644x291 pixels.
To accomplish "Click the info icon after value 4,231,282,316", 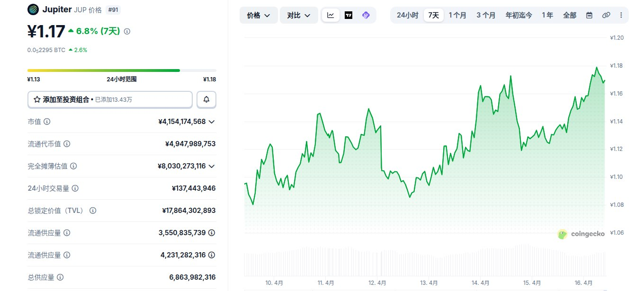I will coord(212,255).
